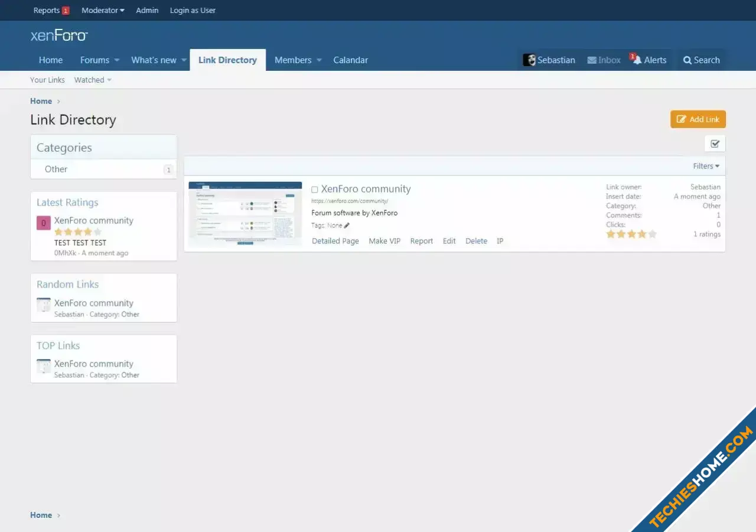
Task: Click the 0MhXk username
Action: point(65,253)
